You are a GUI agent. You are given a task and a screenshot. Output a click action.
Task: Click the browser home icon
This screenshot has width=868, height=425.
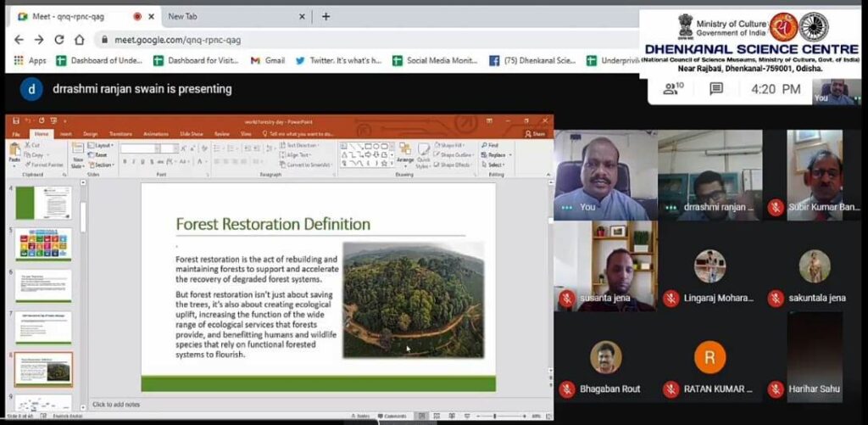[x=79, y=40]
